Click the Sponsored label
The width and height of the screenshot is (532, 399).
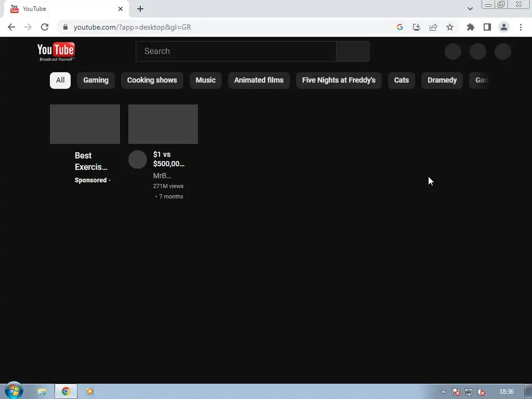click(x=90, y=180)
